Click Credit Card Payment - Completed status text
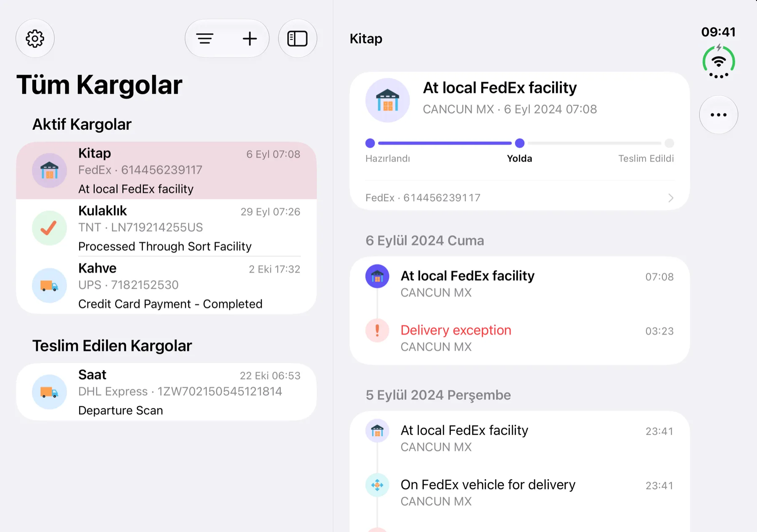The width and height of the screenshot is (757, 532). tap(170, 304)
